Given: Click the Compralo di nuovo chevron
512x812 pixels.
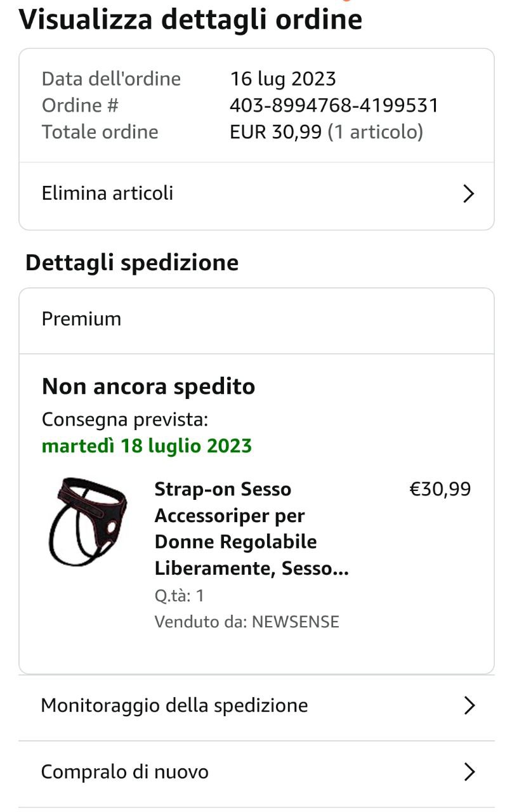Looking at the screenshot, I should click(468, 772).
